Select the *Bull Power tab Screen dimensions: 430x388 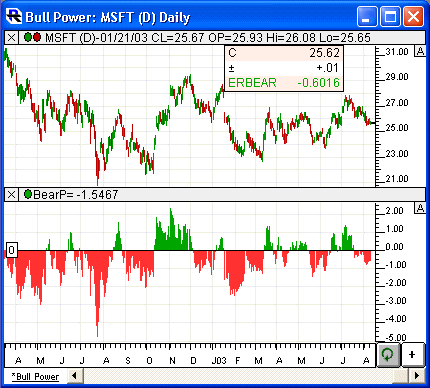point(35,377)
